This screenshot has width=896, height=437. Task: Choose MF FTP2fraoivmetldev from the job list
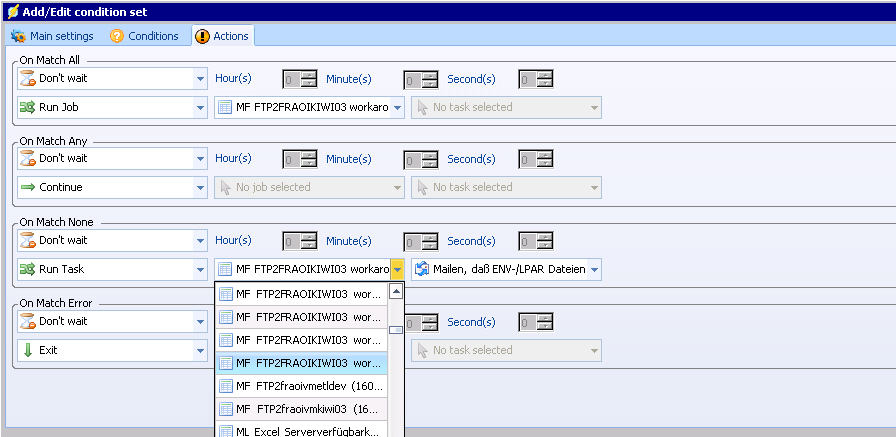tap(301, 386)
